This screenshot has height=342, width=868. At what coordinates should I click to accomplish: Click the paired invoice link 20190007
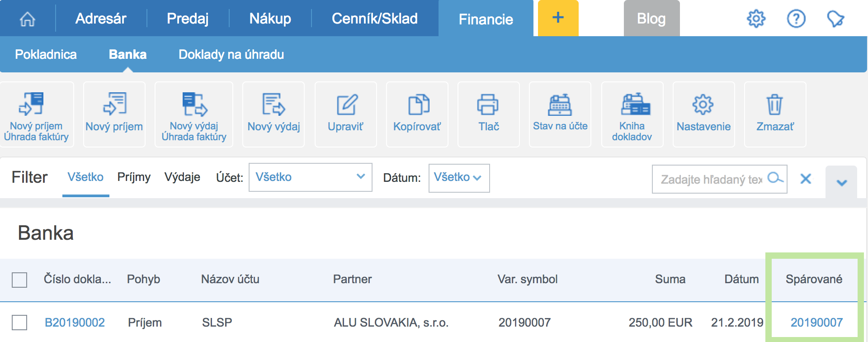(x=816, y=323)
